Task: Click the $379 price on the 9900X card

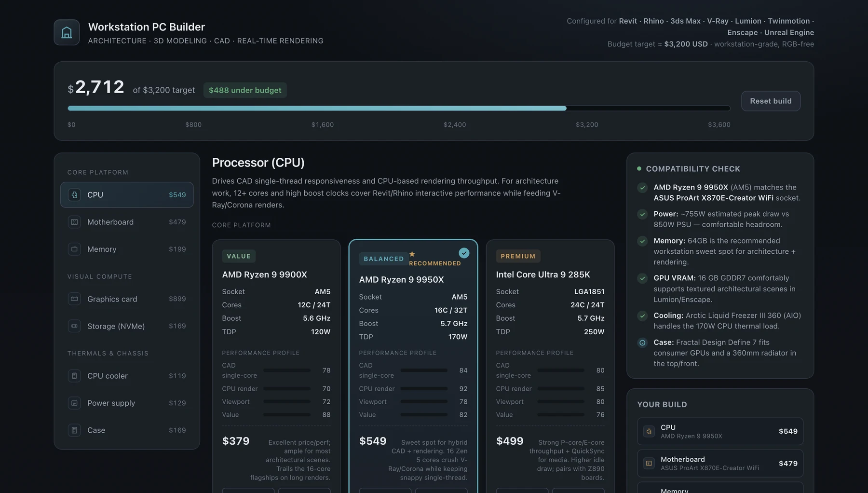Action: click(x=236, y=441)
